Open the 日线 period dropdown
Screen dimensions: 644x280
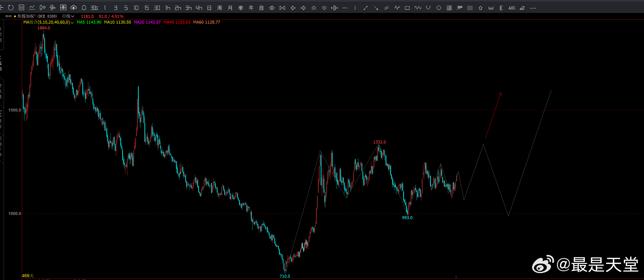tap(68, 16)
